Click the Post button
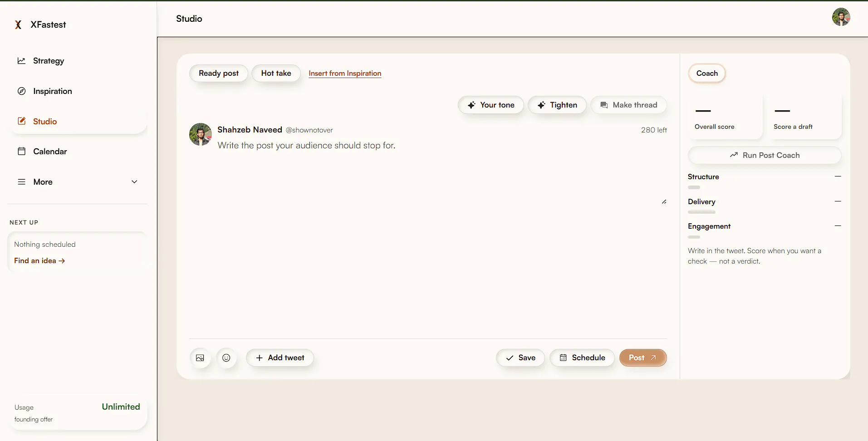Image resolution: width=868 pixels, height=441 pixels. (643, 358)
